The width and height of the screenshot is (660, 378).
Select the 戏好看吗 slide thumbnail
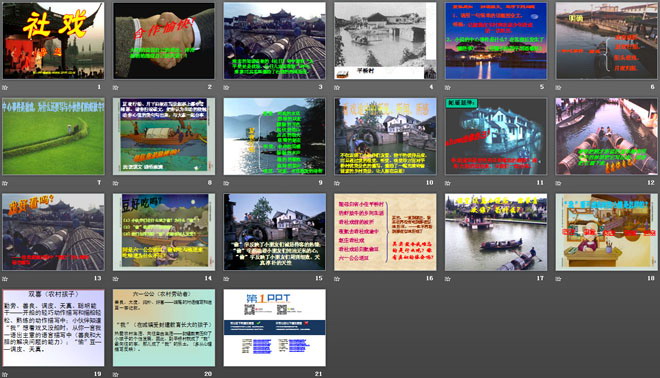coord(53,232)
